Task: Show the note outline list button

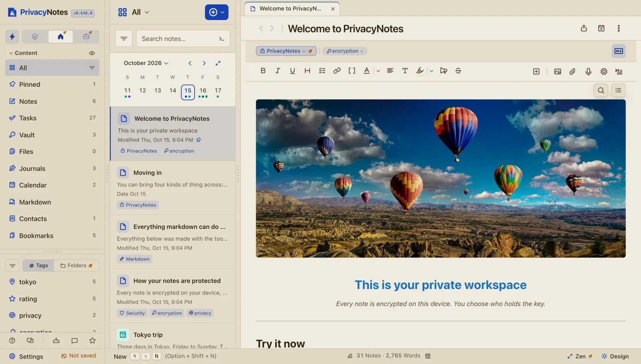Action: (618, 90)
